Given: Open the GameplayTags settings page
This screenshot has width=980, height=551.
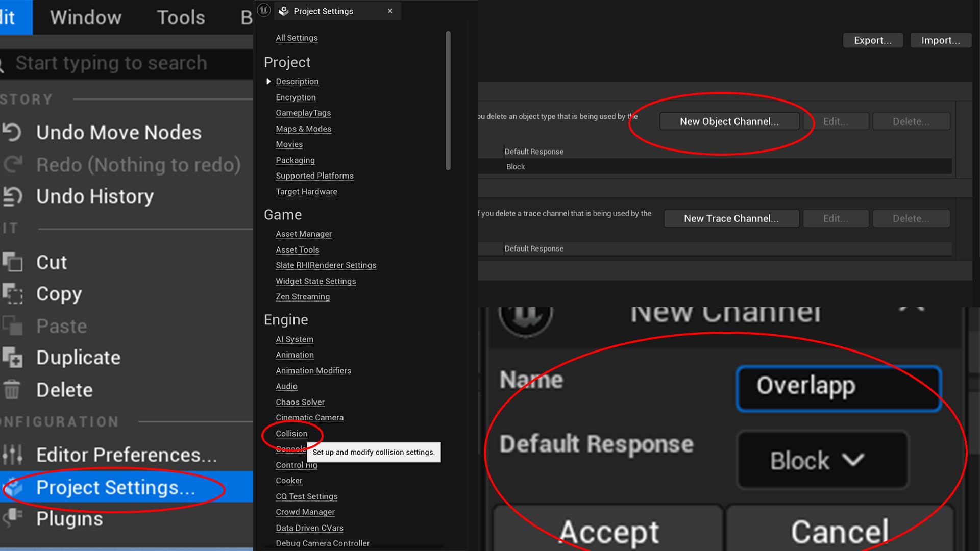Looking at the screenshot, I should [303, 113].
